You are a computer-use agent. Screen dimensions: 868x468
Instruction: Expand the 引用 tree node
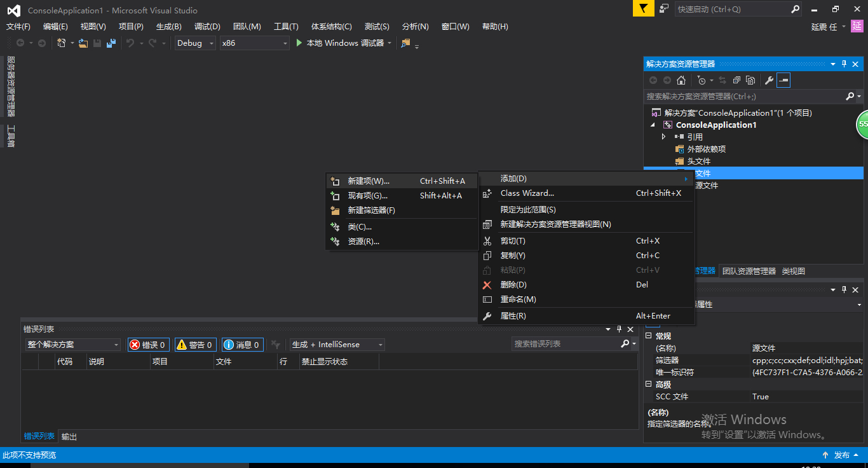tap(664, 137)
